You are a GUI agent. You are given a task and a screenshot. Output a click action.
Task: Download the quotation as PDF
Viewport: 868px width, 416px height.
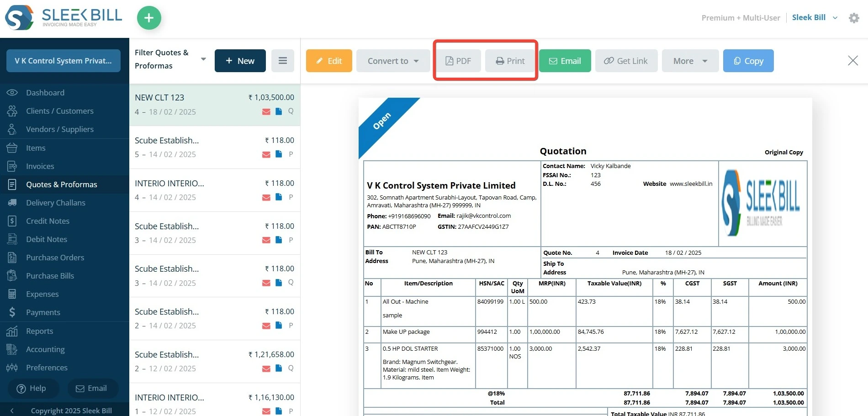458,61
